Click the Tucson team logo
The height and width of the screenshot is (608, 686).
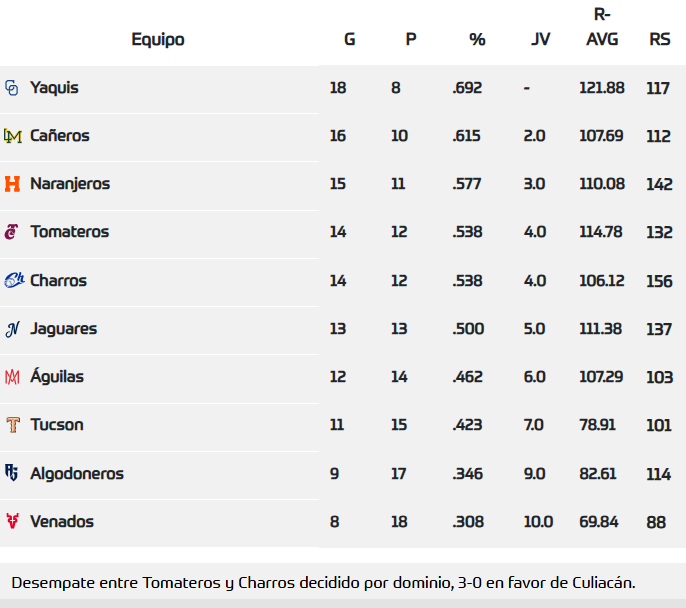point(12,425)
